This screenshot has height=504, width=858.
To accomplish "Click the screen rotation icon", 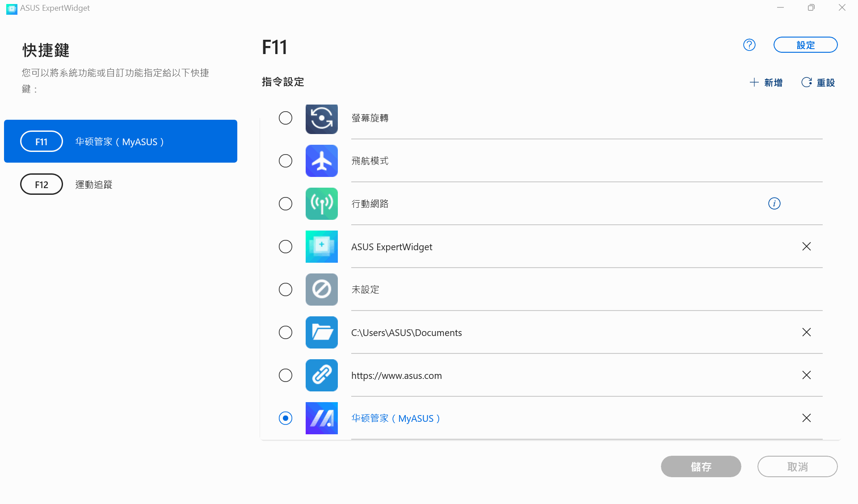I will pyautogui.click(x=321, y=119).
